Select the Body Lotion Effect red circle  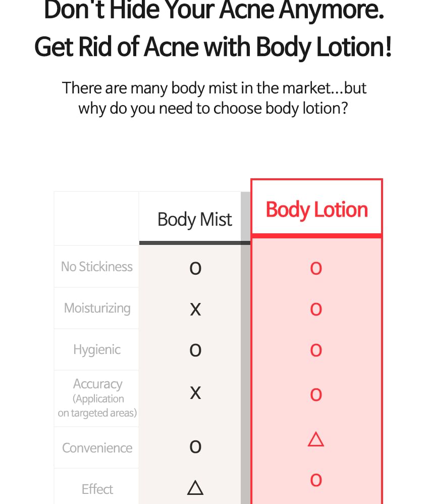[316, 480]
